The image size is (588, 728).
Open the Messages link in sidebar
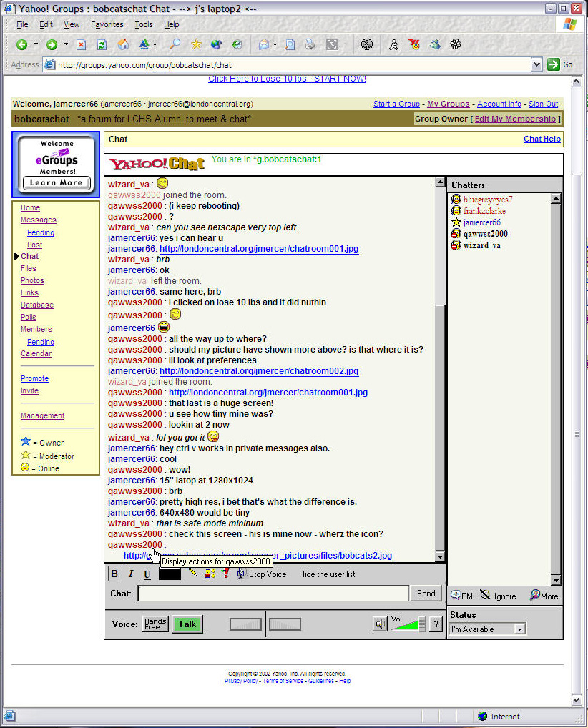click(38, 220)
